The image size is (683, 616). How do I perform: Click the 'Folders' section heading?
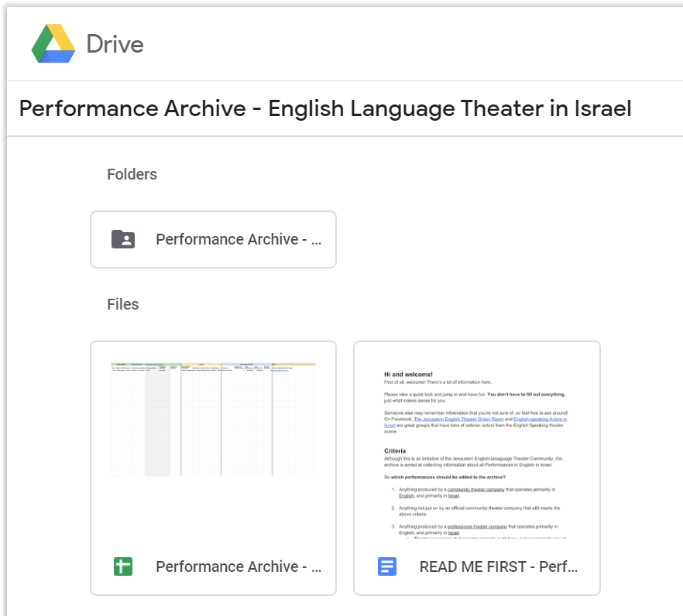click(132, 174)
